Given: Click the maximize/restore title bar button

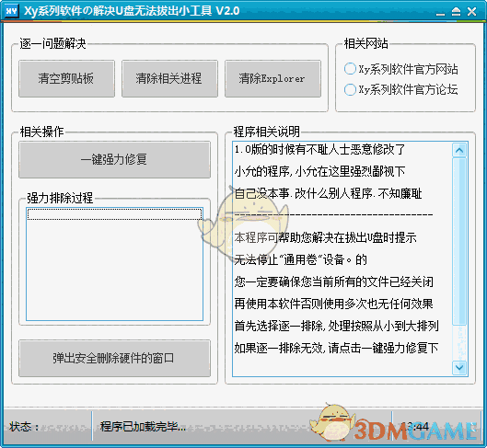Looking at the screenshot, I should pyautogui.click(x=456, y=12).
